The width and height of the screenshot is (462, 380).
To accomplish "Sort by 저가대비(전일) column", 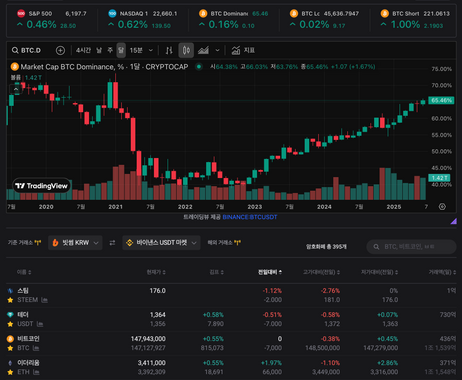I will pyautogui.click(x=379, y=272).
